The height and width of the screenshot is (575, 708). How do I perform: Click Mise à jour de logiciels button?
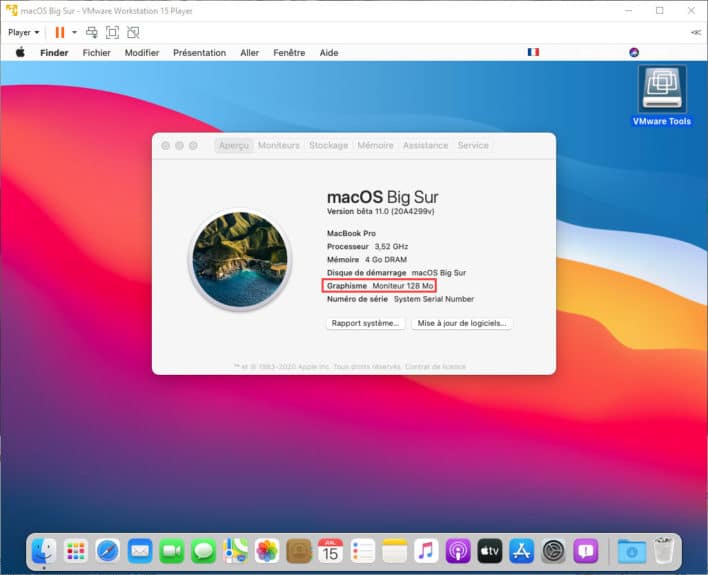[x=461, y=323]
